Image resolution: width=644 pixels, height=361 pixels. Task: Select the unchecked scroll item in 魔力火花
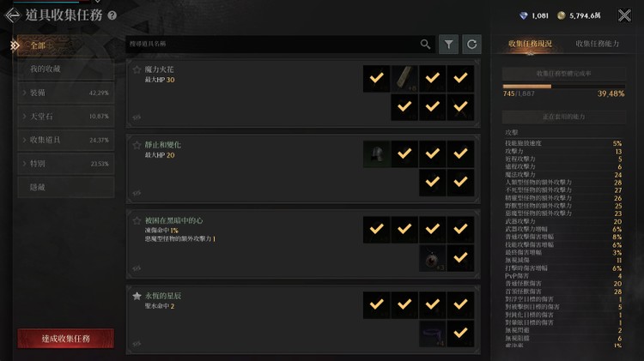pyautogui.click(x=404, y=78)
